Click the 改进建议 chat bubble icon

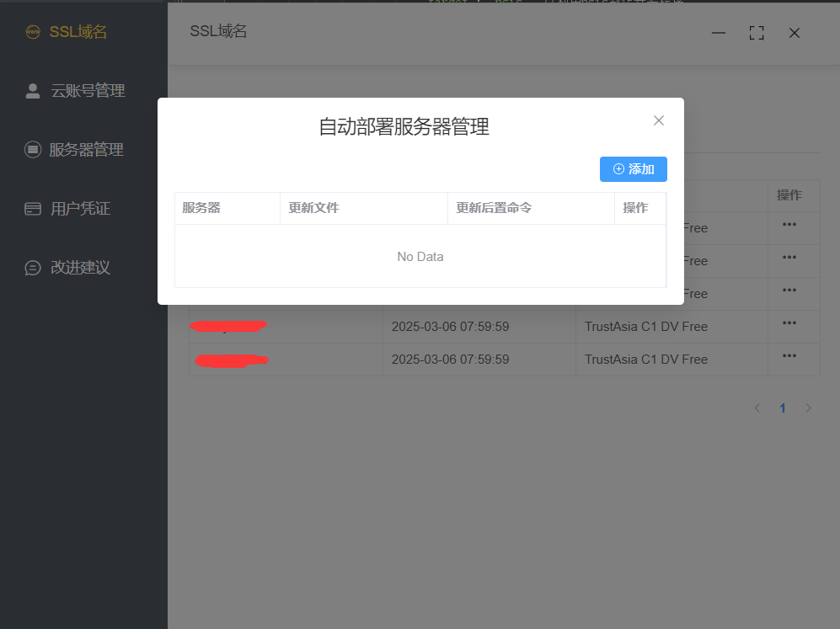coord(33,268)
